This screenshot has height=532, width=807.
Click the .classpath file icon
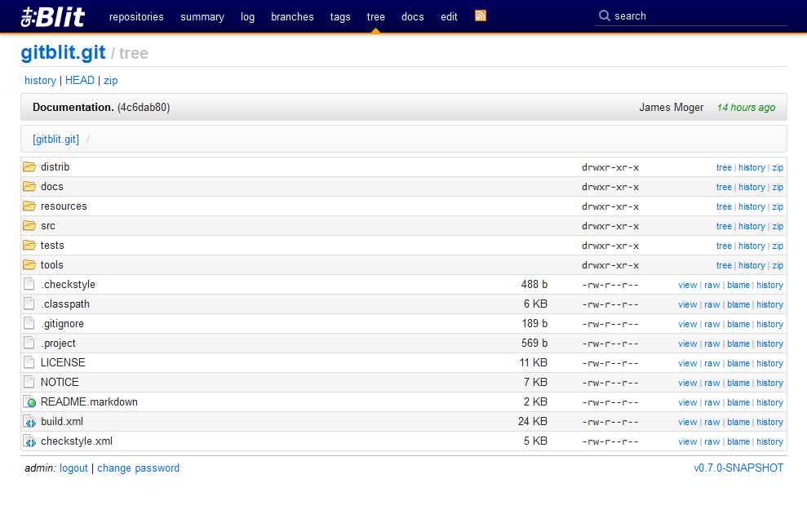pyautogui.click(x=29, y=304)
